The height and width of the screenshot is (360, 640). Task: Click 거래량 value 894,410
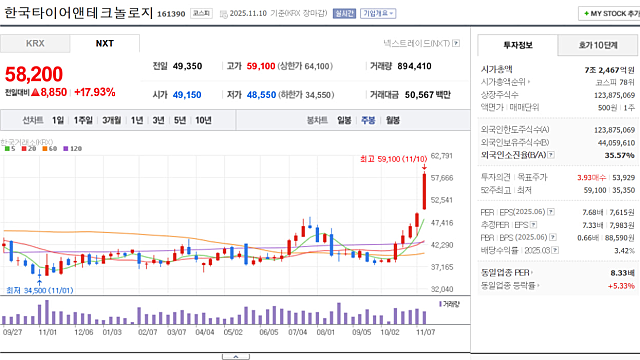(414, 66)
